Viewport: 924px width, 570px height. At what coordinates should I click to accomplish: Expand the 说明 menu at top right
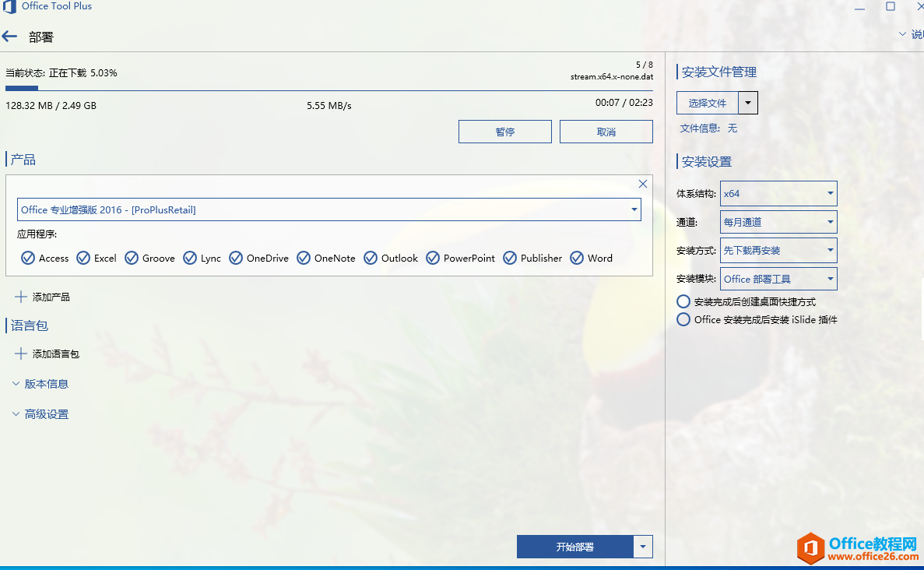point(911,34)
